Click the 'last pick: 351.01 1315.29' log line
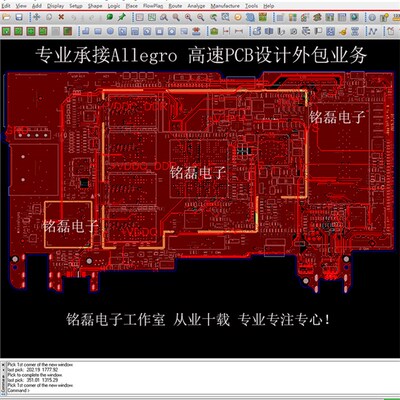Viewport: 400px width, 400px height. (33, 380)
